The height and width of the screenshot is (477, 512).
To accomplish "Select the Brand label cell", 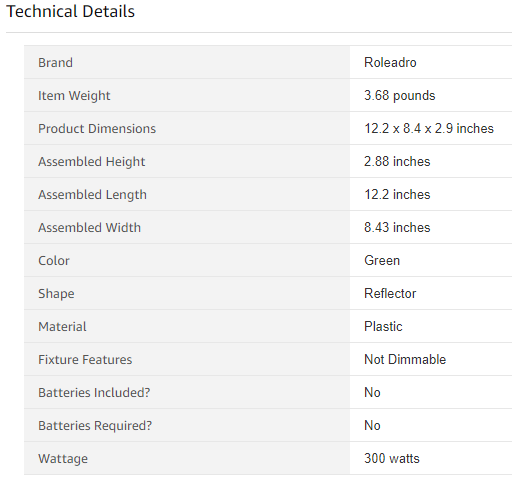I will pos(187,62).
